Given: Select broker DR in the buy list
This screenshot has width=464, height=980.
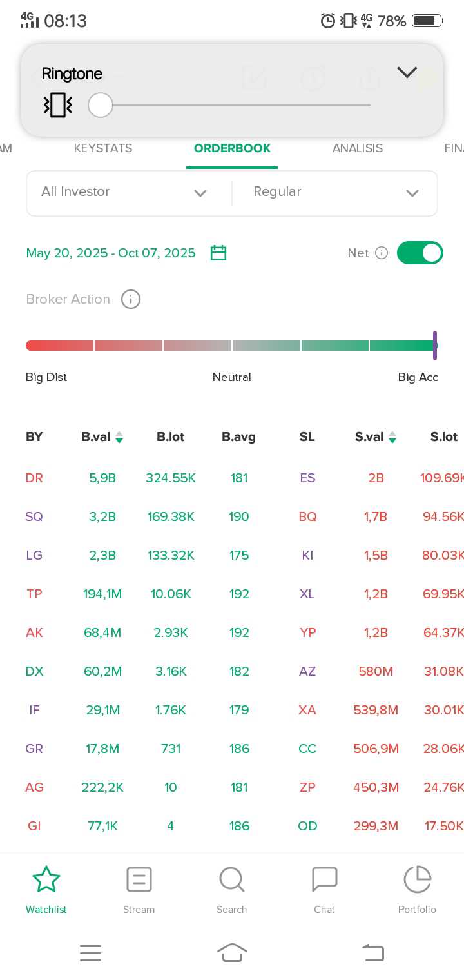Looking at the screenshot, I should pyautogui.click(x=34, y=478).
